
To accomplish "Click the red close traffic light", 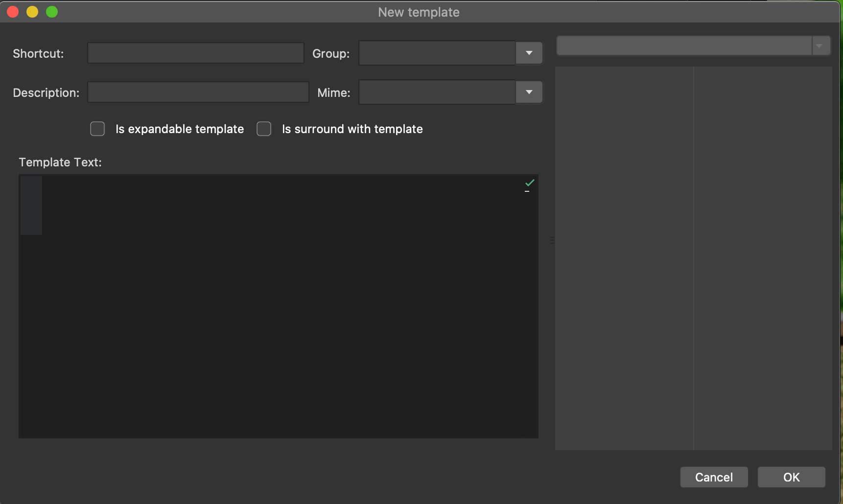I will point(13,11).
